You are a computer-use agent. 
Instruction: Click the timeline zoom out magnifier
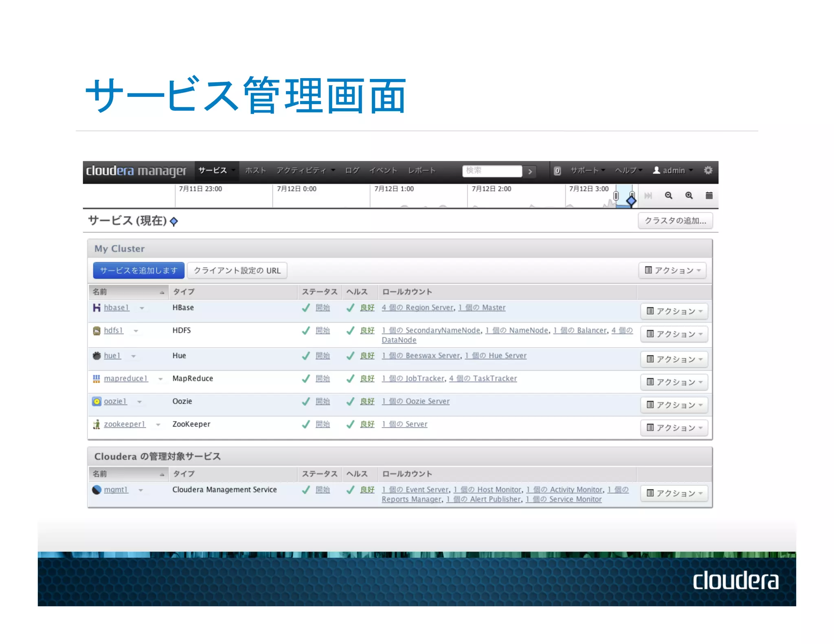pyautogui.click(x=668, y=195)
